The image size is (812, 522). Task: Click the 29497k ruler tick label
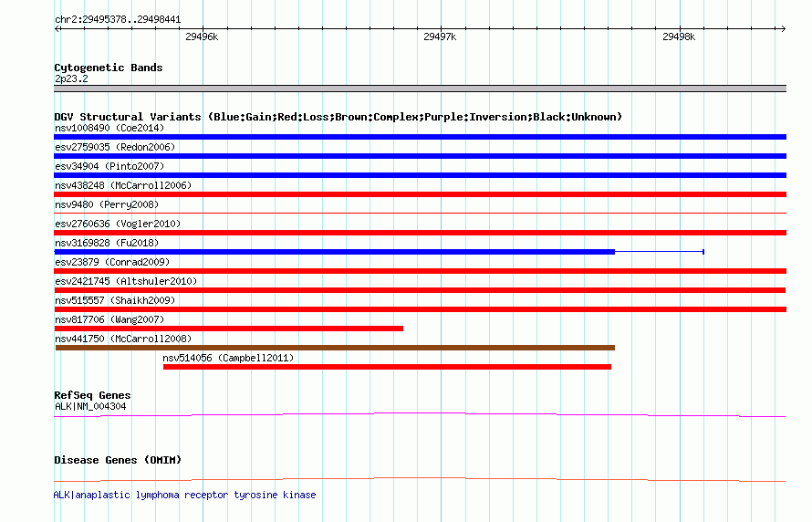[x=440, y=37]
